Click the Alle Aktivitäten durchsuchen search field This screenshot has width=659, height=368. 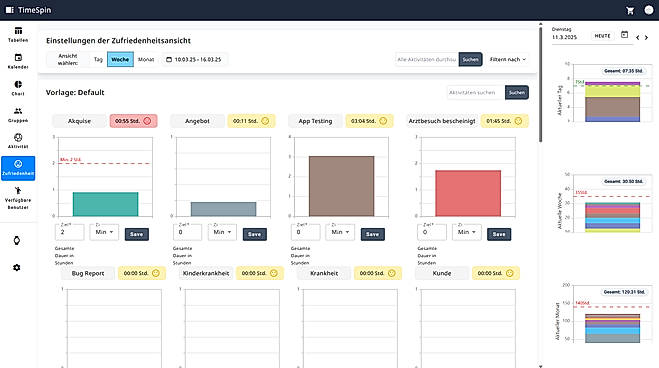point(427,60)
